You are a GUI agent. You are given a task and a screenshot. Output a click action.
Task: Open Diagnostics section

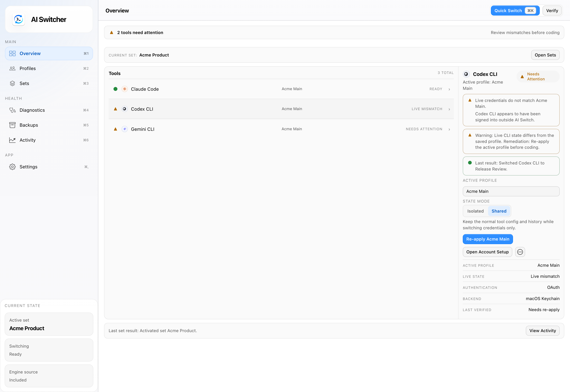pos(49,110)
